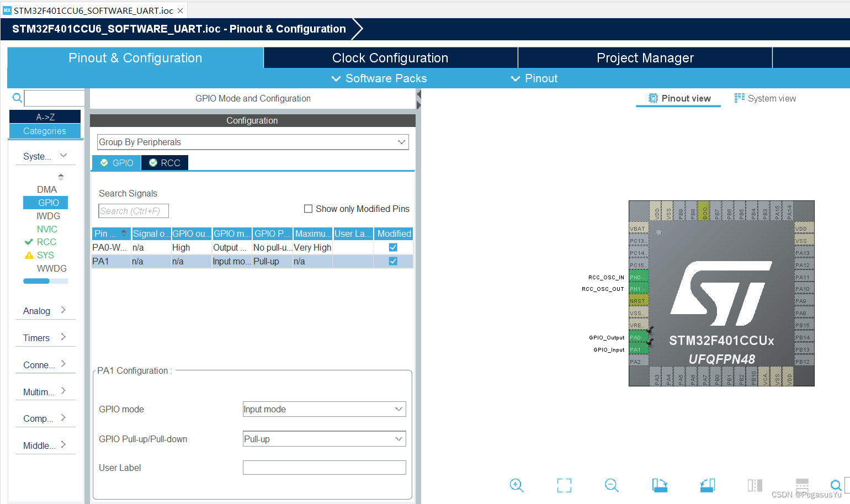The height and width of the screenshot is (504, 850).
Task: Click the green check icon beside RCC
Action: coord(29,242)
